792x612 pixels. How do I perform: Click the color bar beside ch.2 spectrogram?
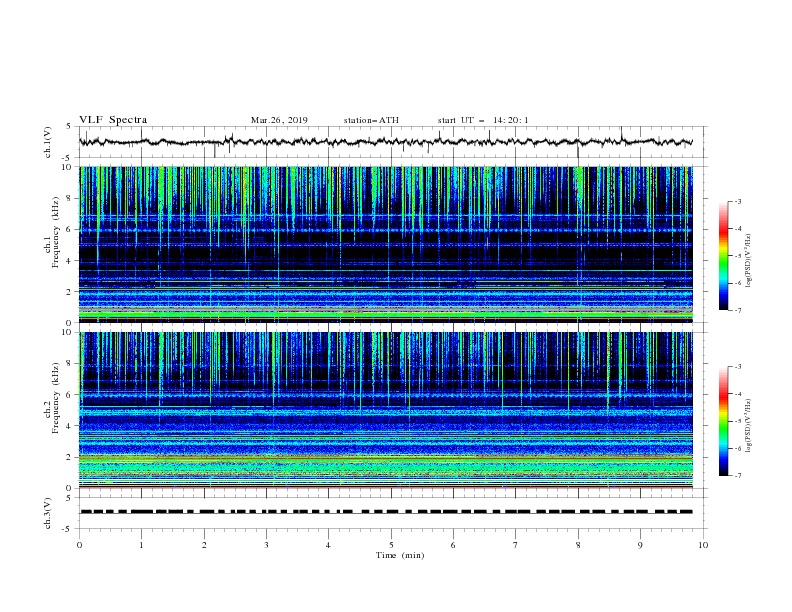pos(723,421)
